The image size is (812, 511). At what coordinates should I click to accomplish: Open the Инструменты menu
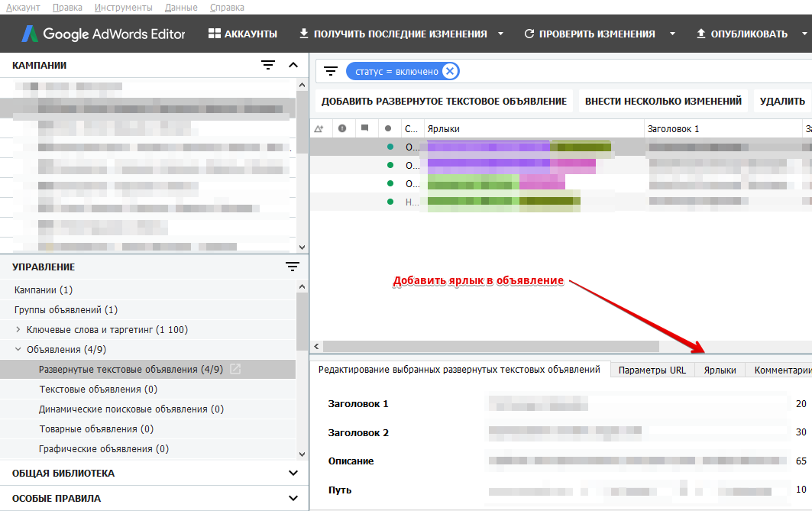pos(123,7)
